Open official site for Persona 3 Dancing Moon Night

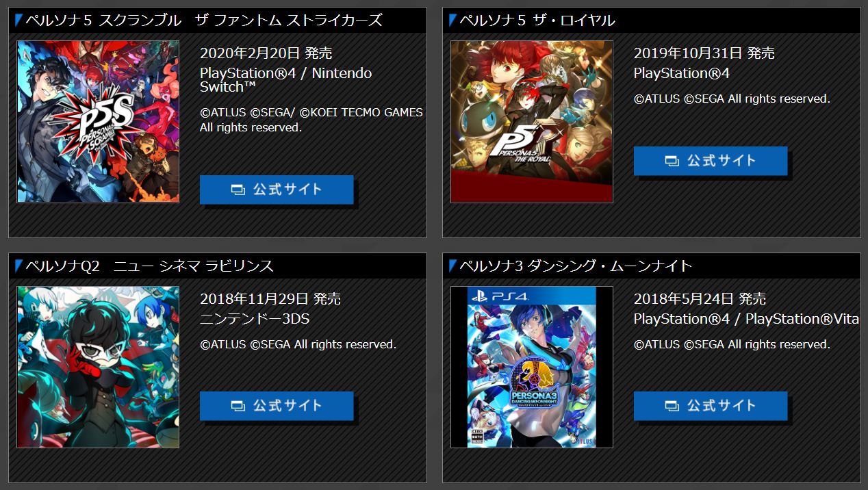711,406
